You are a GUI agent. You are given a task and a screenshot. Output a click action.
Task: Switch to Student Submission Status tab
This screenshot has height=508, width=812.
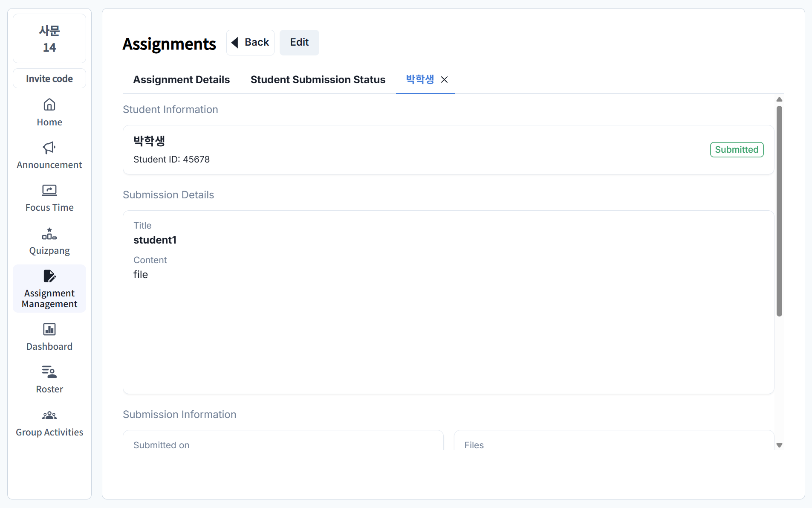[318, 80]
